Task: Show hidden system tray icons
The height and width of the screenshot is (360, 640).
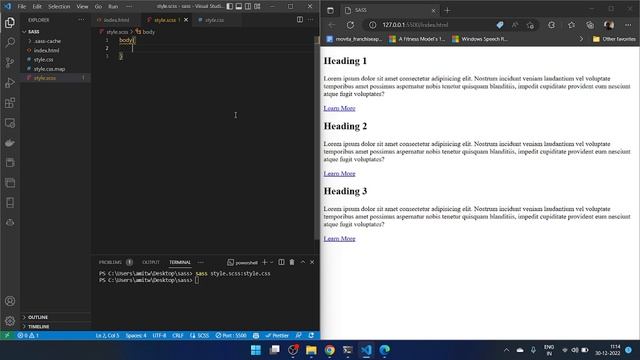Action: 507,350
